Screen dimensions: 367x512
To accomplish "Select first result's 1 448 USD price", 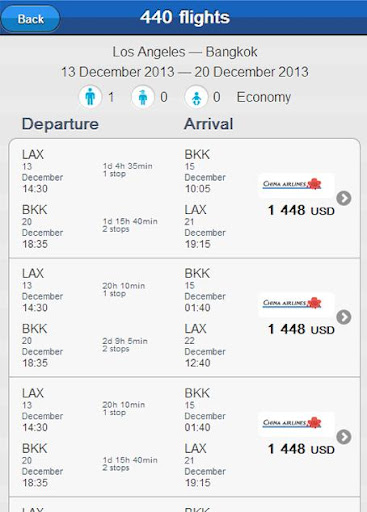I will click(301, 211).
